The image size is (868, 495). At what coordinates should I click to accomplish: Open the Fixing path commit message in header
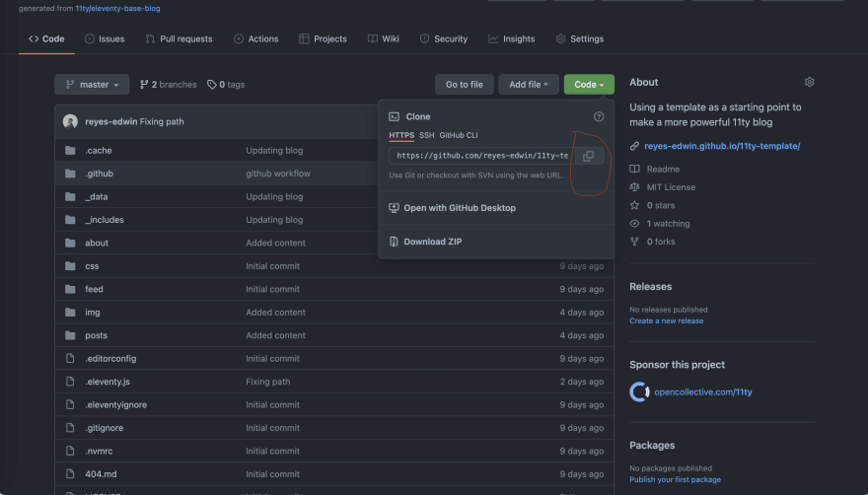pyautogui.click(x=162, y=121)
